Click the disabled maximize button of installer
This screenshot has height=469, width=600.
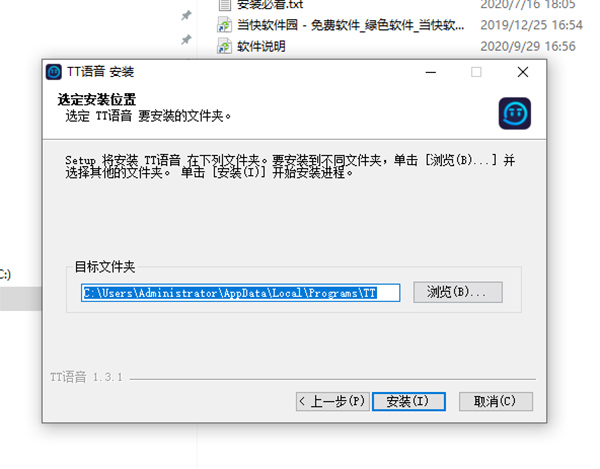pos(476,72)
